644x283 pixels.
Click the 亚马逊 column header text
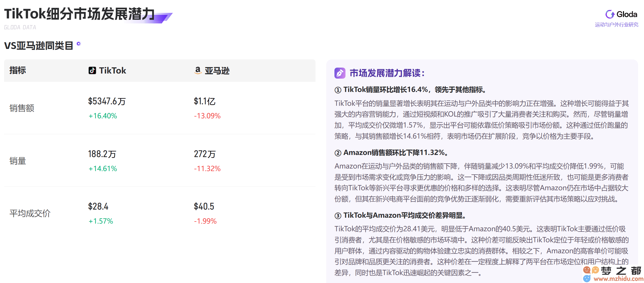[x=217, y=71]
